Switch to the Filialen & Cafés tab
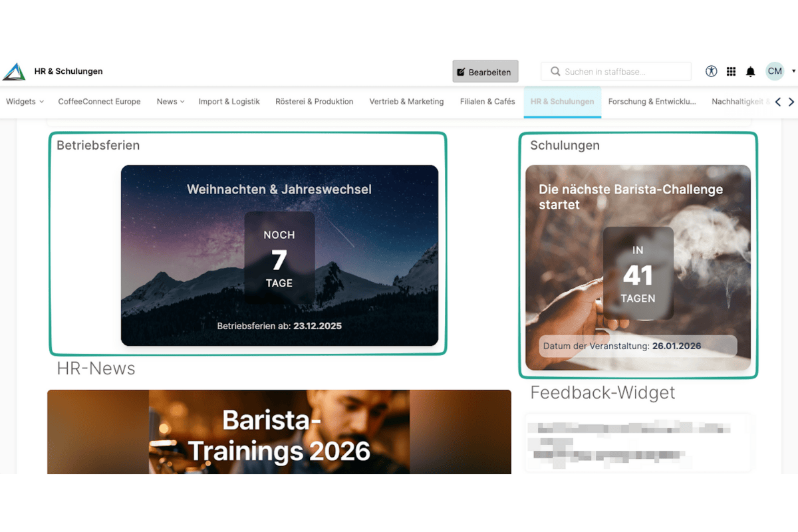The height and width of the screenshot is (532, 798). (x=487, y=101)
